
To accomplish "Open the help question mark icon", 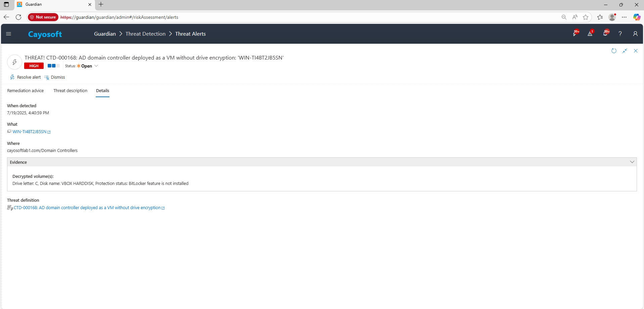I will tap(620, 34).
